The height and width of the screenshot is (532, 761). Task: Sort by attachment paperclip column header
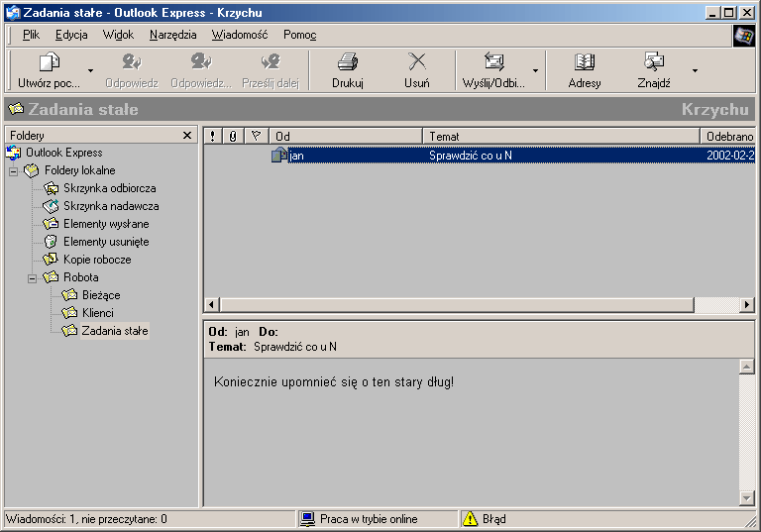tap(233, 136)
